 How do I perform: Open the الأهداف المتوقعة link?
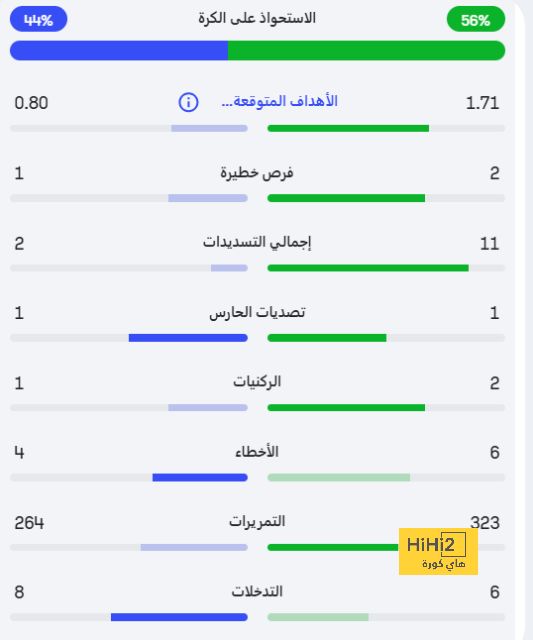pos(280,101)
